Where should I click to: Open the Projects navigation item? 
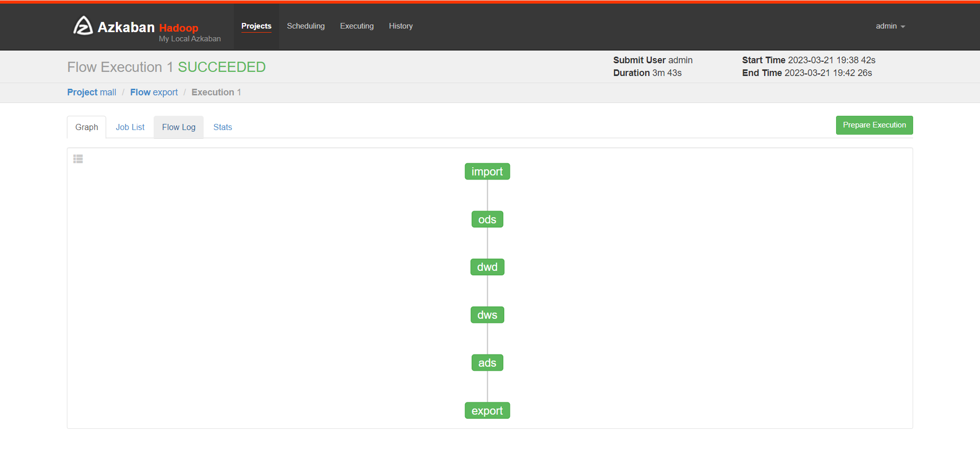tap(256, 26)
